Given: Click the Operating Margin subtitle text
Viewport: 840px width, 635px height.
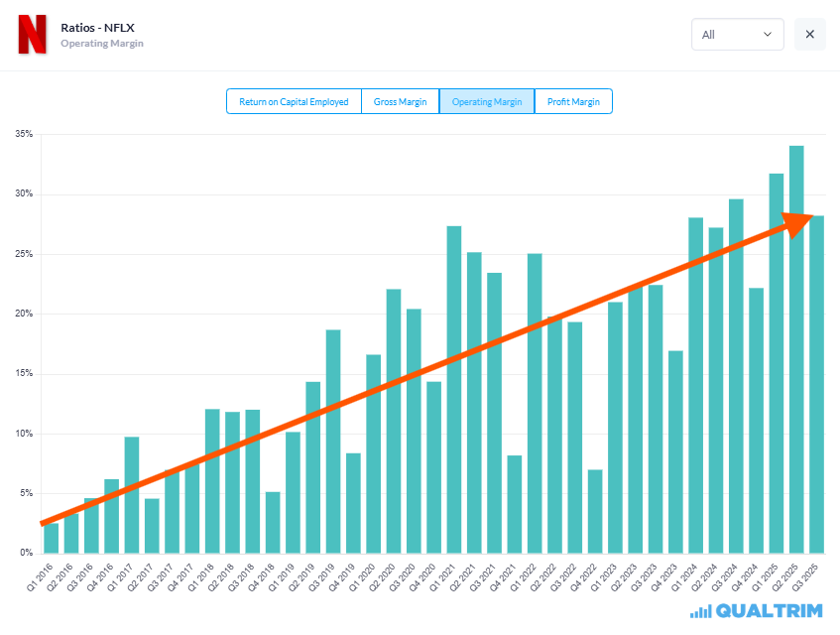Looking at the screenshot, I should pos(102,44).
